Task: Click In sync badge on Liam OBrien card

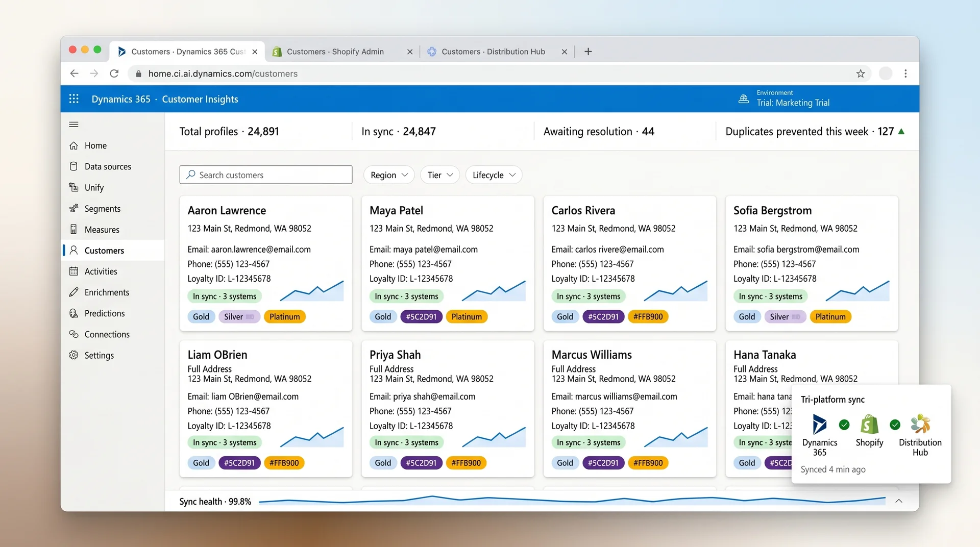Action: click(225, 442)
